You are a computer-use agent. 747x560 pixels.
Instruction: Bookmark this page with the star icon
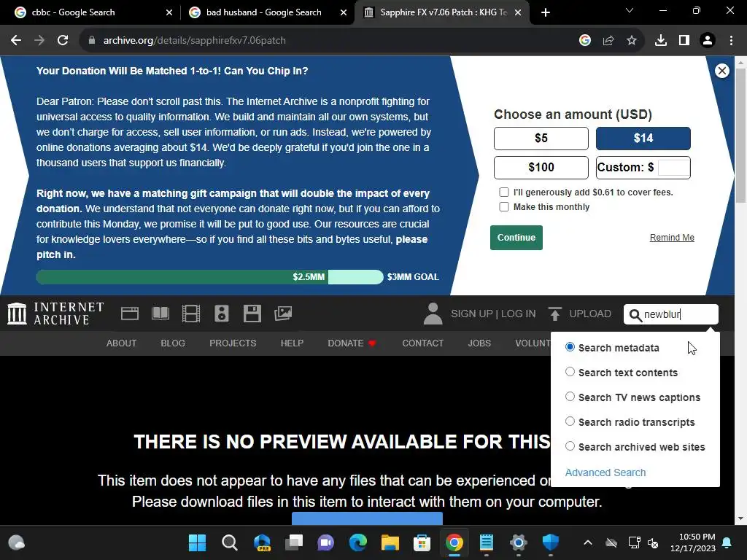coord(632,41)
